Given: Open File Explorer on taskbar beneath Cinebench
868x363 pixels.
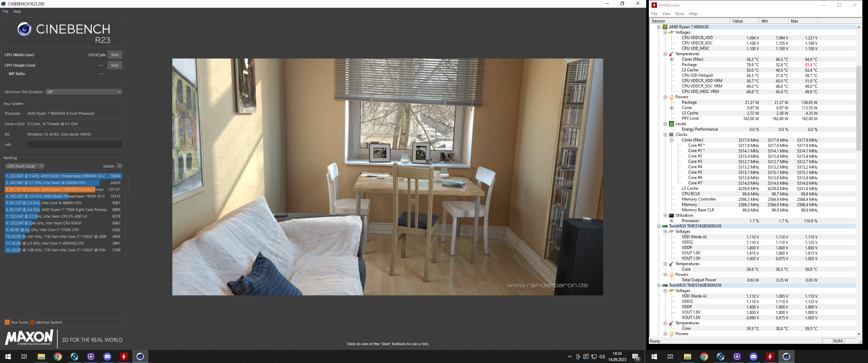Looking at the screenshot, I should pyautogui.click(x=41, y=357).
